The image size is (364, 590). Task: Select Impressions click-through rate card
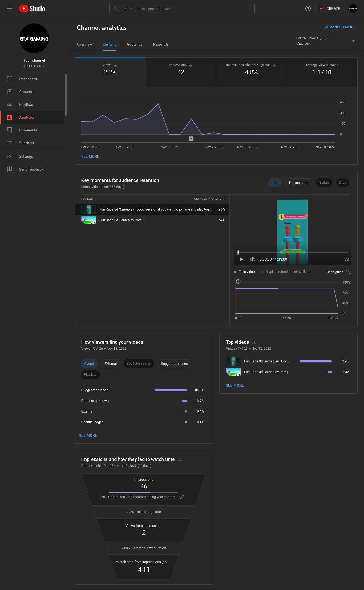pos(251,72)
